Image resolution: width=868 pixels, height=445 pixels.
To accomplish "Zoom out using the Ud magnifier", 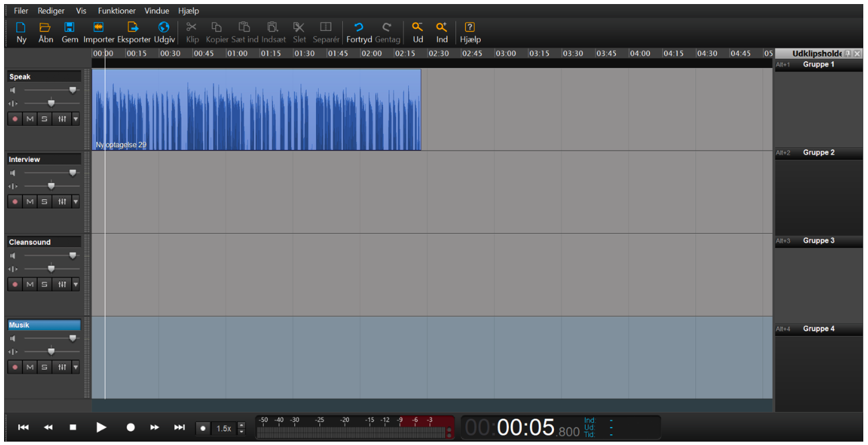I will [x=418, y=28].
